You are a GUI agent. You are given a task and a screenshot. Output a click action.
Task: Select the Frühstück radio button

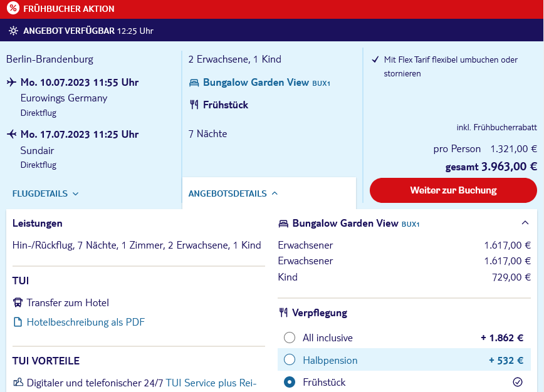click(290, 382)
